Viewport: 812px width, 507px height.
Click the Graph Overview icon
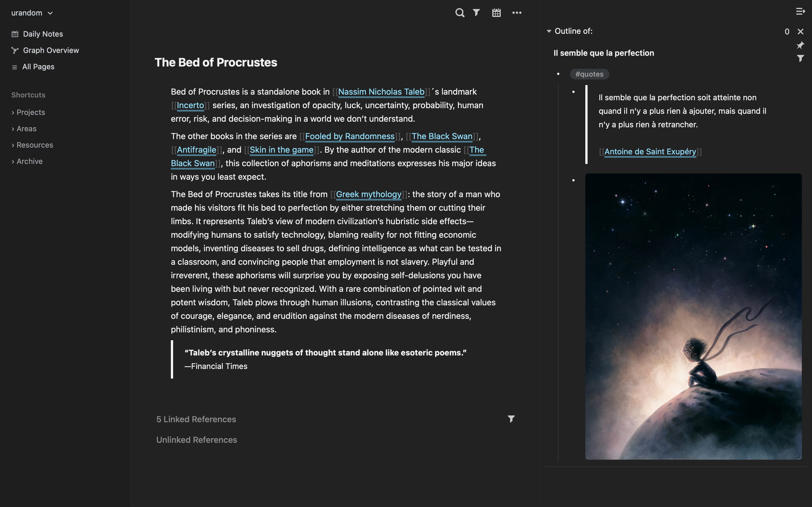click(x=14, y=50)
